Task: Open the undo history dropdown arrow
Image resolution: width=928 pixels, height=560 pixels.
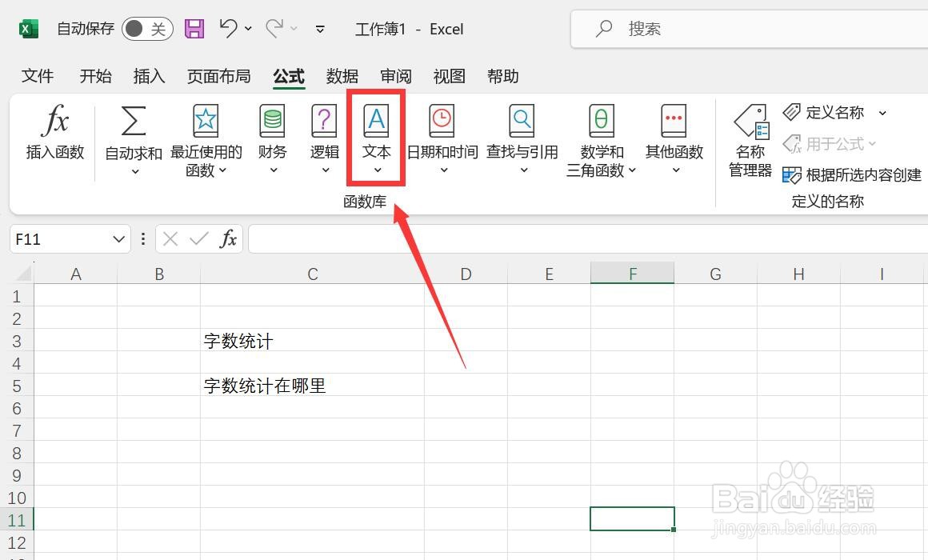Action: pos(248,29)
